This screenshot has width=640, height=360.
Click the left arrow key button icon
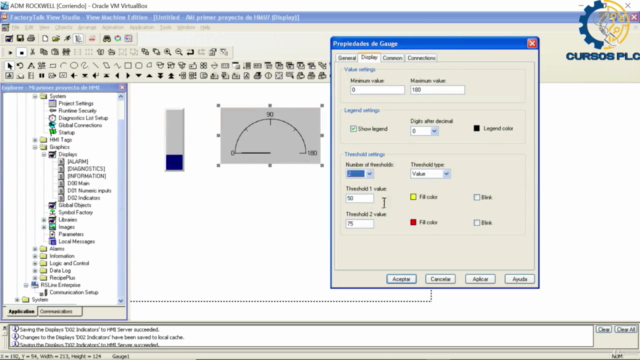[117, 76]
